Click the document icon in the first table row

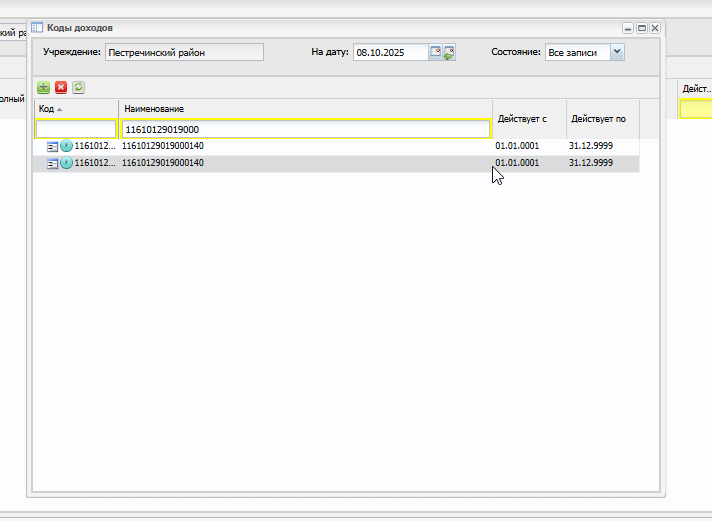[53, 146]
